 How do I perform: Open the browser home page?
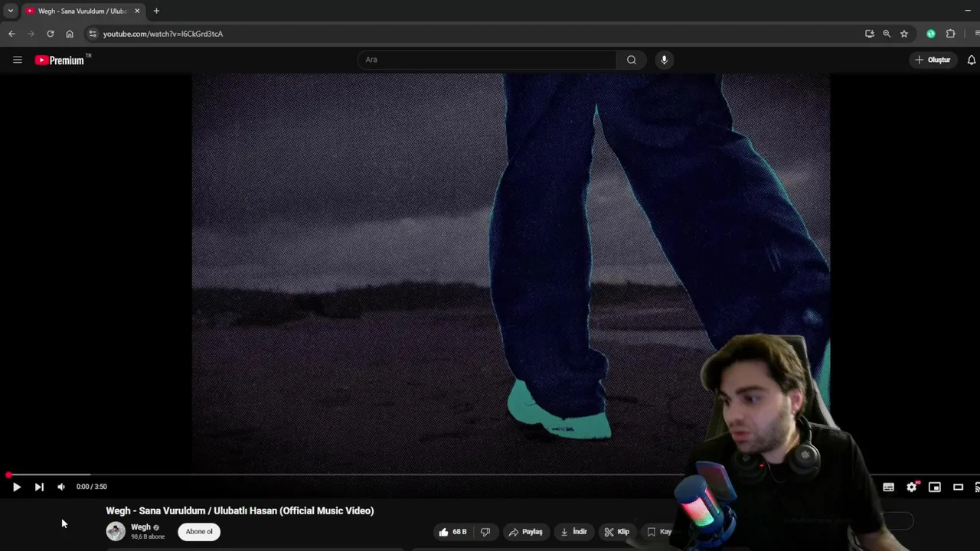[70, 34]
